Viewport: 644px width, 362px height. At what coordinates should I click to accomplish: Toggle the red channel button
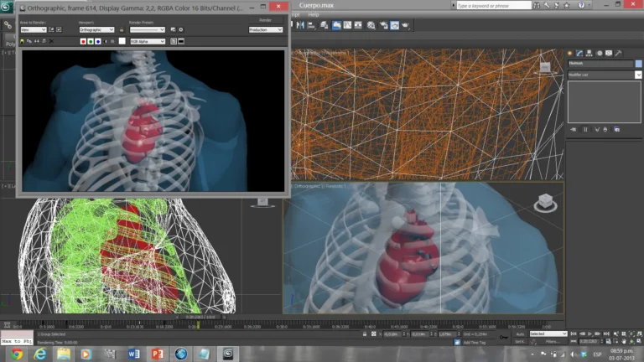83,41
